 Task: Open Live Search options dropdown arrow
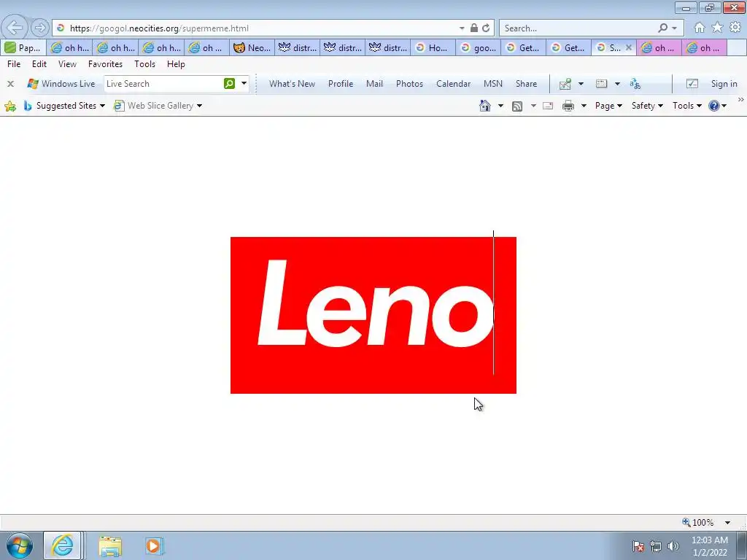244,83
